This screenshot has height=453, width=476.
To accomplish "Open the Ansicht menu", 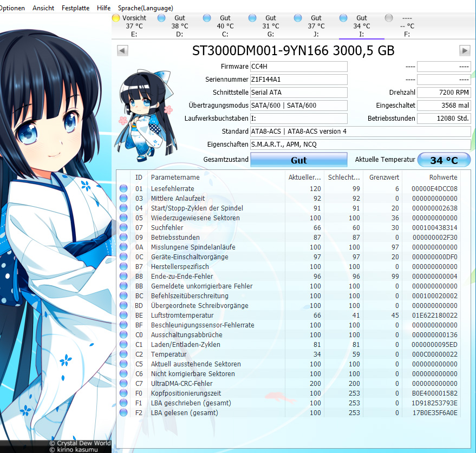I will click(43, 8).
